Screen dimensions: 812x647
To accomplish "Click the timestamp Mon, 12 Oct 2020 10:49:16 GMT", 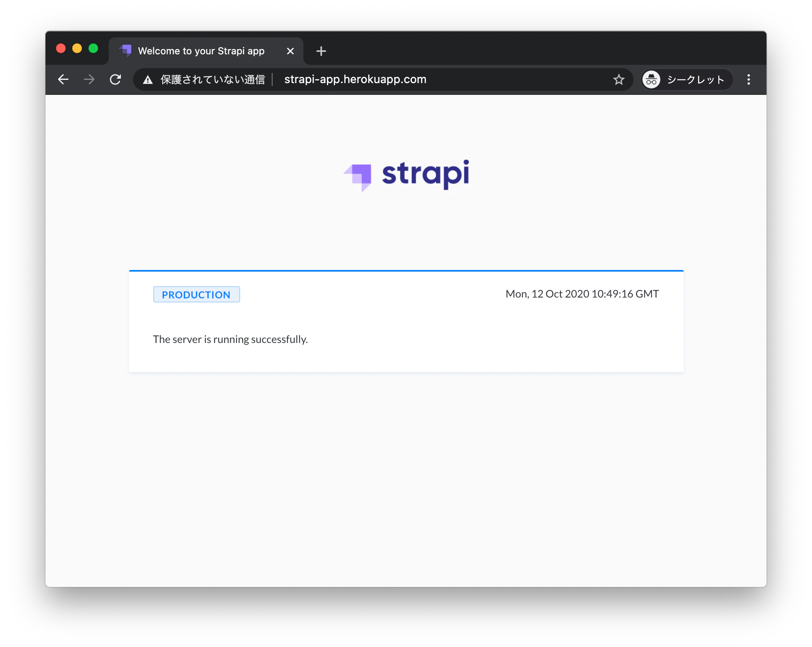I will 582,294.
